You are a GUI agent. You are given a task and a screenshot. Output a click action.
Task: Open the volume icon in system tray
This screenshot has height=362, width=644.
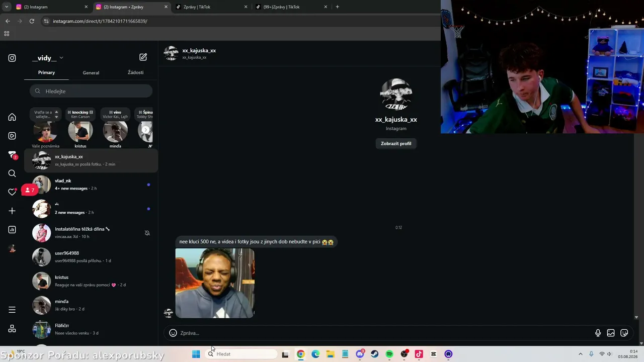[609, 354]
